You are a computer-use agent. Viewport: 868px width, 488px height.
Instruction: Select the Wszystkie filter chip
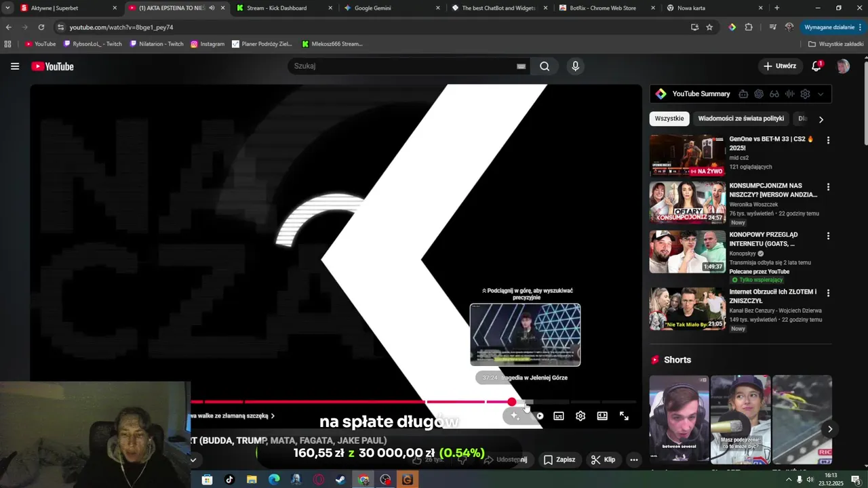(x=669, y=119)
